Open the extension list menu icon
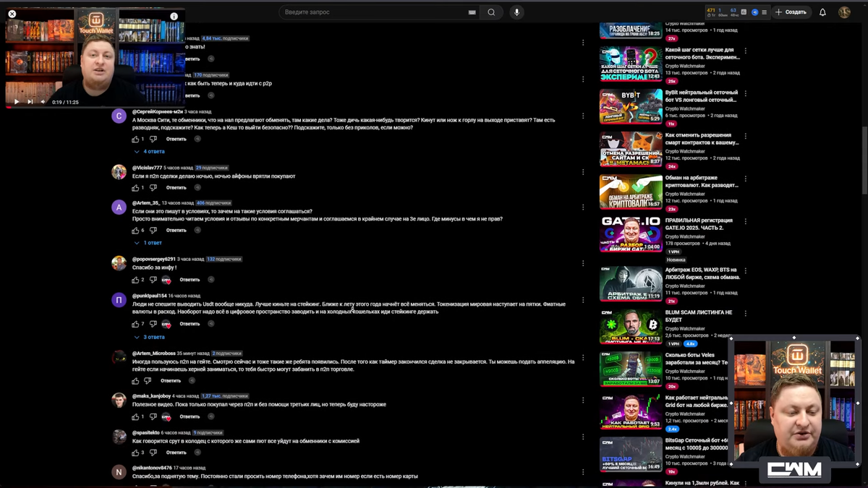868x488 pixels. pyautogui.click(x=764, y=12)
